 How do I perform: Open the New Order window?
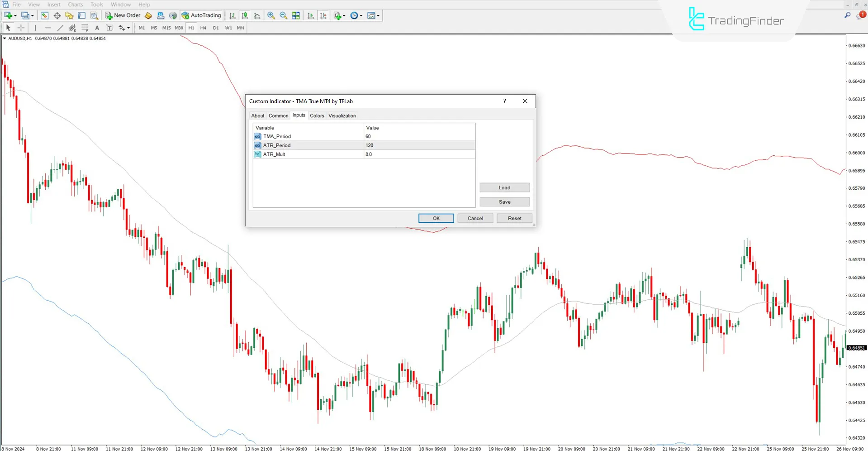click(x=123, y=15)
